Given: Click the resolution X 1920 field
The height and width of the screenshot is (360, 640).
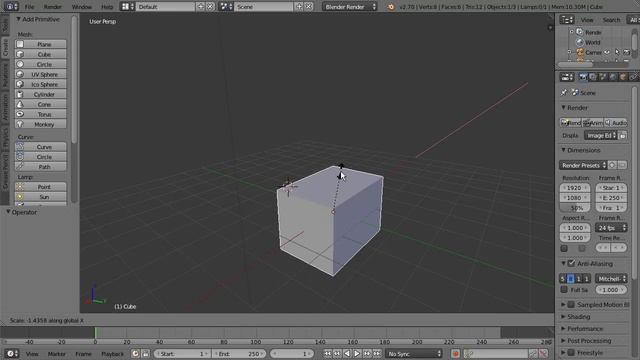Looking at the screenshot, I should [575, 188].
